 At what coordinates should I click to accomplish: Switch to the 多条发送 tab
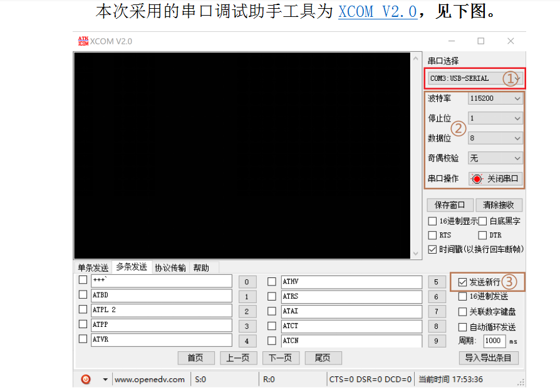pos(132,267)
